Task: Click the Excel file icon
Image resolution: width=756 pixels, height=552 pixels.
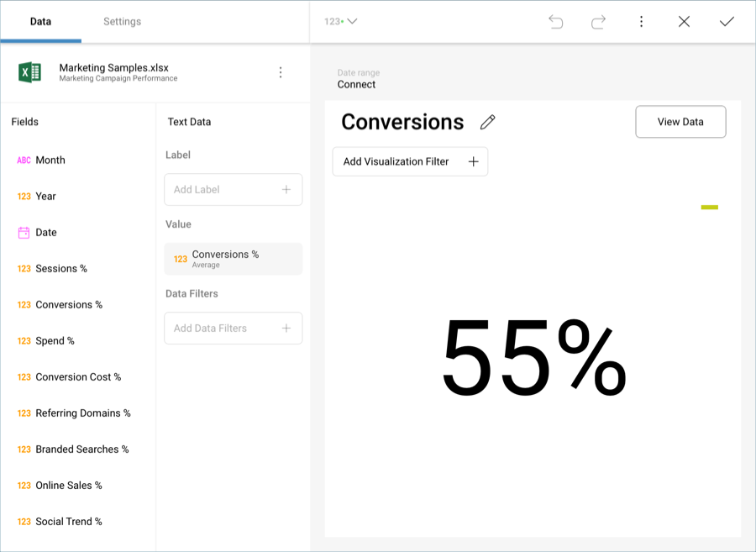Action: click(x=30, y=73)
